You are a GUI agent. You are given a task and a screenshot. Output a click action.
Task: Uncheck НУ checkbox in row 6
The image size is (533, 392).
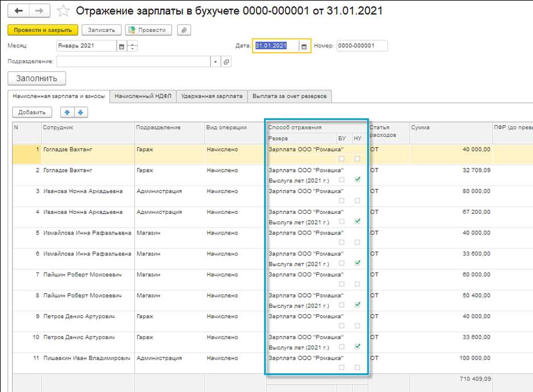click(x=357, y=263)
